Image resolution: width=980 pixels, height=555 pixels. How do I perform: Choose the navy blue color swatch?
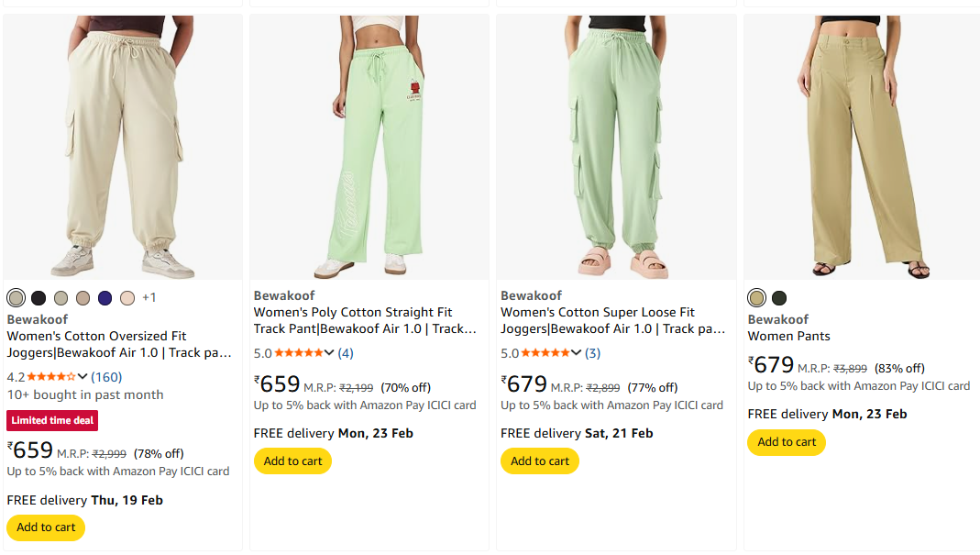tap(105, 298)
